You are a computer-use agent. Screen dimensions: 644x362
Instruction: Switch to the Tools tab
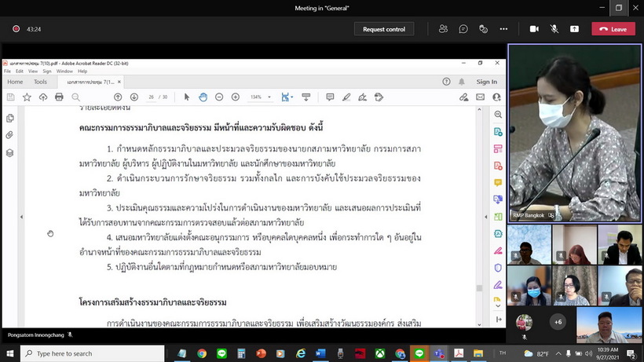40,82
